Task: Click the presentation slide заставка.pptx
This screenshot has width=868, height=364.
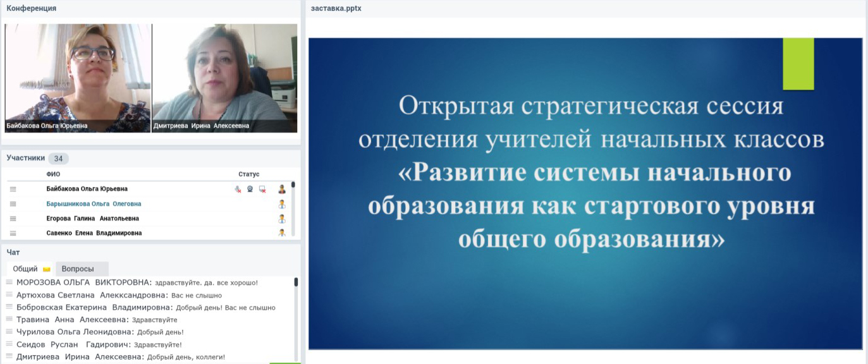Action: 585,193
